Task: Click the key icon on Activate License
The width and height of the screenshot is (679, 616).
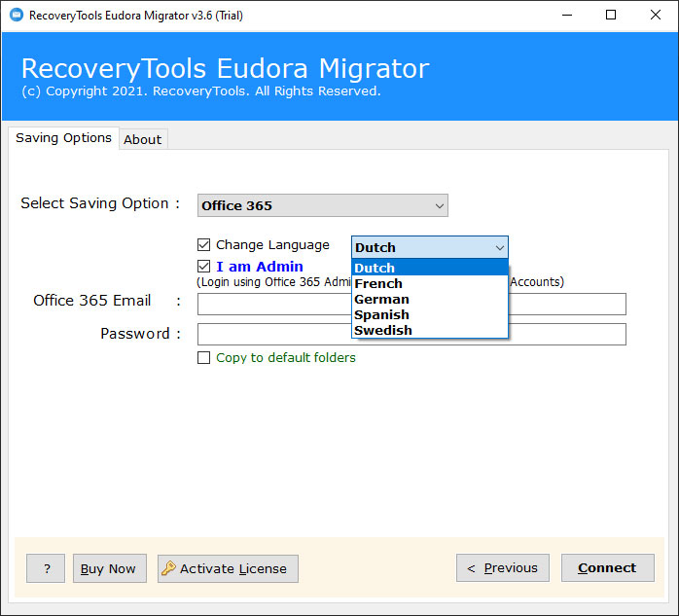Action: [168, 568]
